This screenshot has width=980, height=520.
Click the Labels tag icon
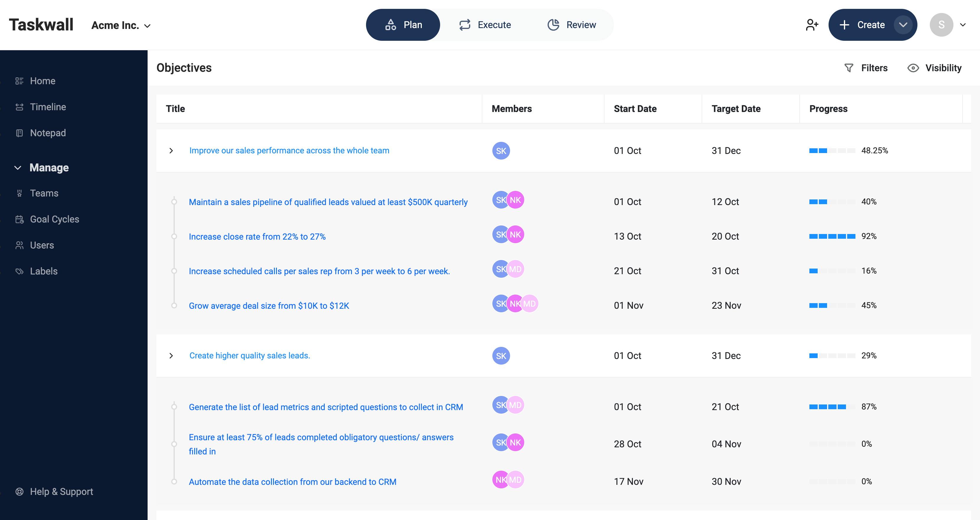[19, 271]
